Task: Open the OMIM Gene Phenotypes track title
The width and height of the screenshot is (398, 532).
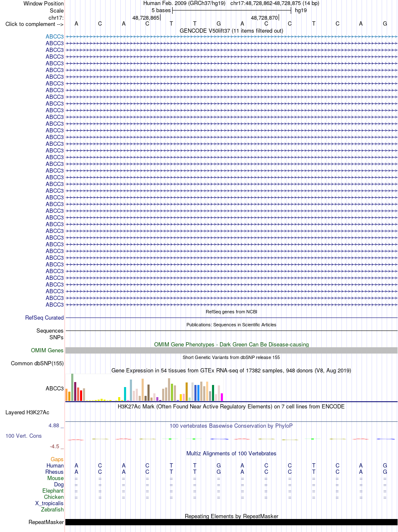Action: pos(231,344)
